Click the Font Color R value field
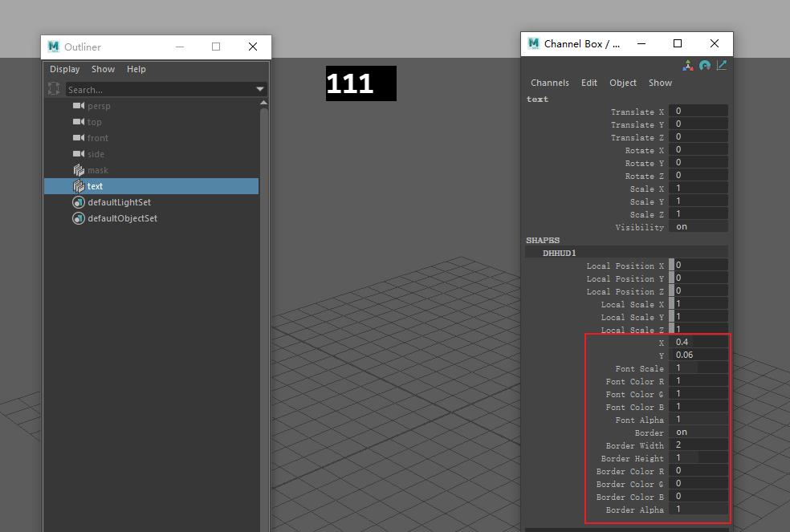Viewport: 790px width, 532px height. click(698, 381)
